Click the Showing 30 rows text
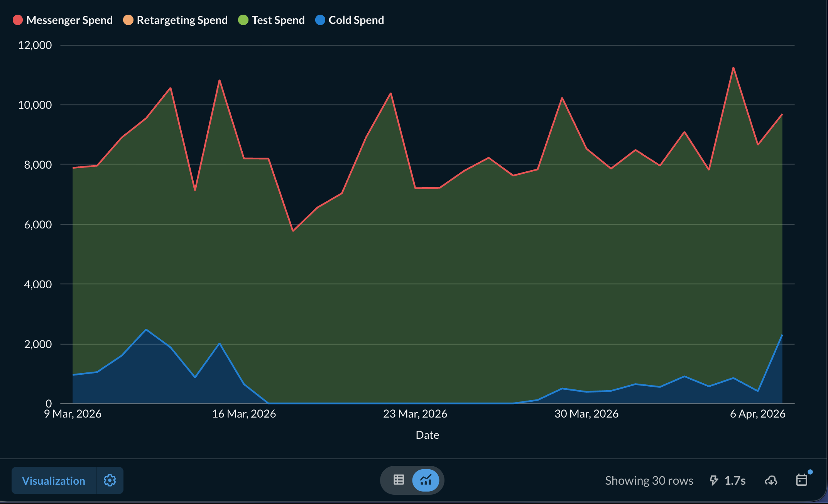 (x=649, y=480)
